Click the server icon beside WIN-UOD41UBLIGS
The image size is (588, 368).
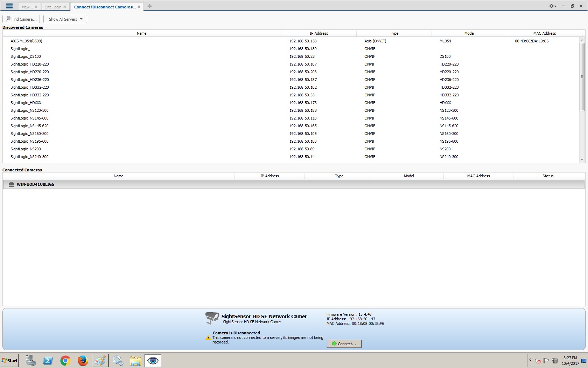[11, 184]
